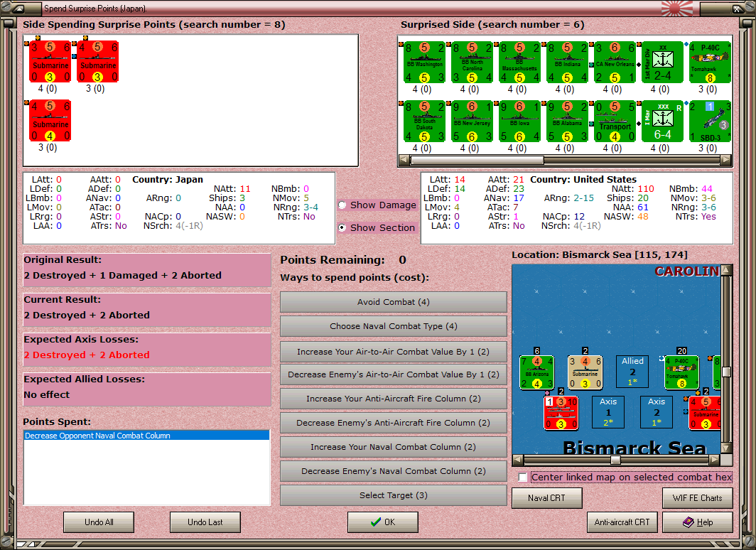Image resolution: width=756 pixels, height=550 pixels.
Task: Open the Naval CRT chart
Action: 547,498
